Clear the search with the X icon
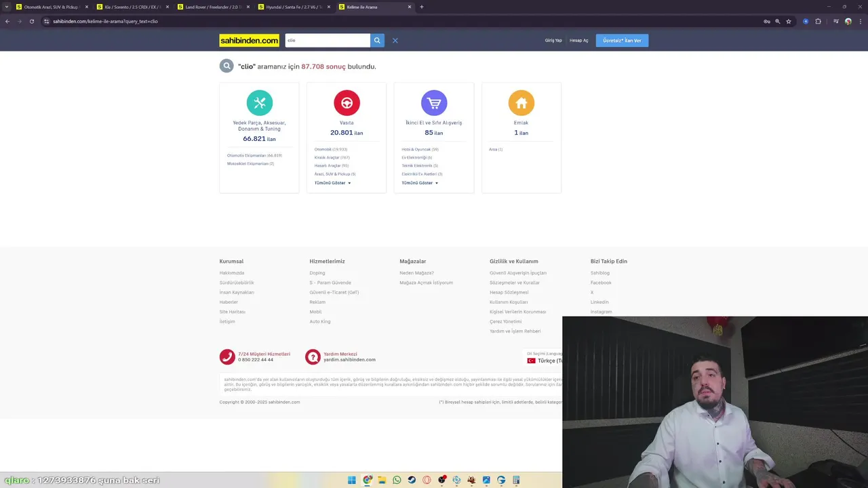Screen dimensions: 868x488 [x=395, y=41]
